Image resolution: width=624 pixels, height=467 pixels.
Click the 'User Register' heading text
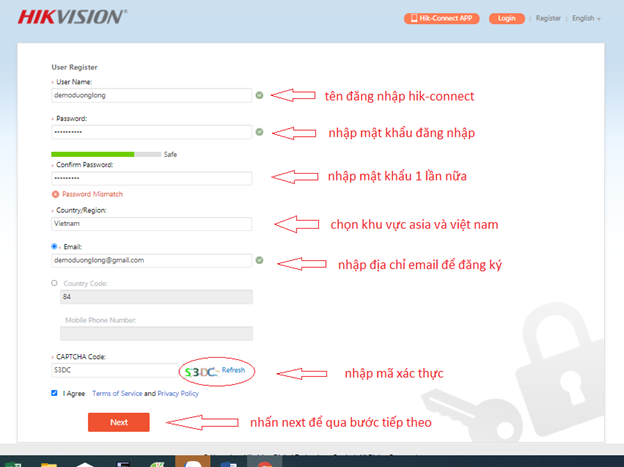click(x=74, y=67)
